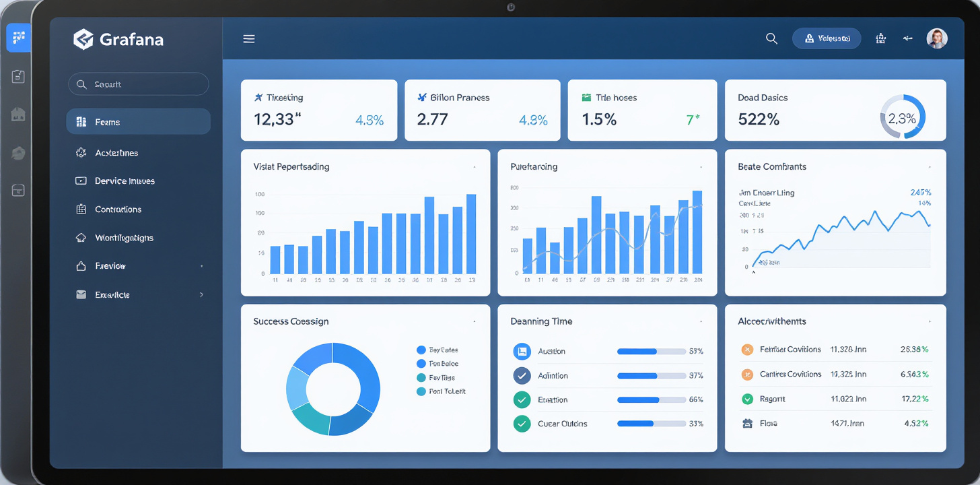Open Dervice Imaves sidebar item
980x485 pixels.
(x=125, y=181)
